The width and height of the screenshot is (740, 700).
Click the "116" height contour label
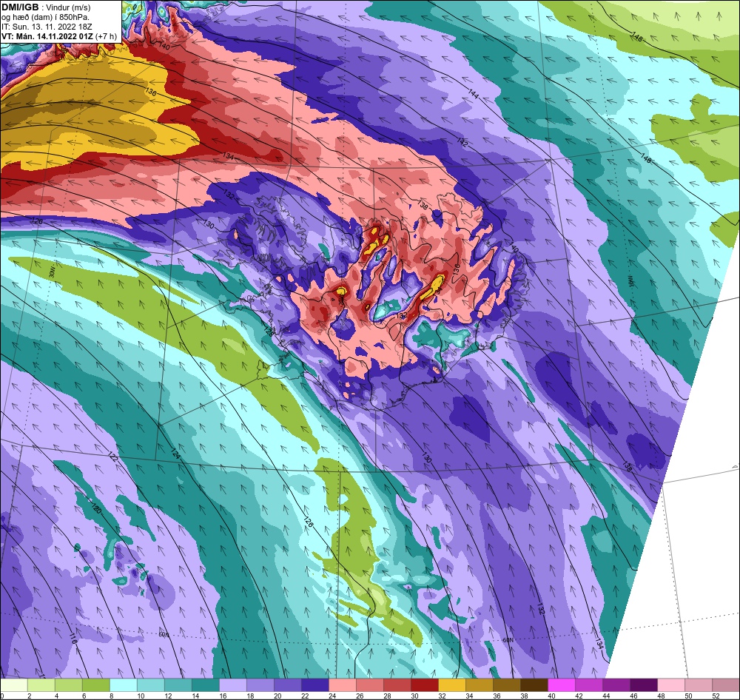(x=73, y=639)
